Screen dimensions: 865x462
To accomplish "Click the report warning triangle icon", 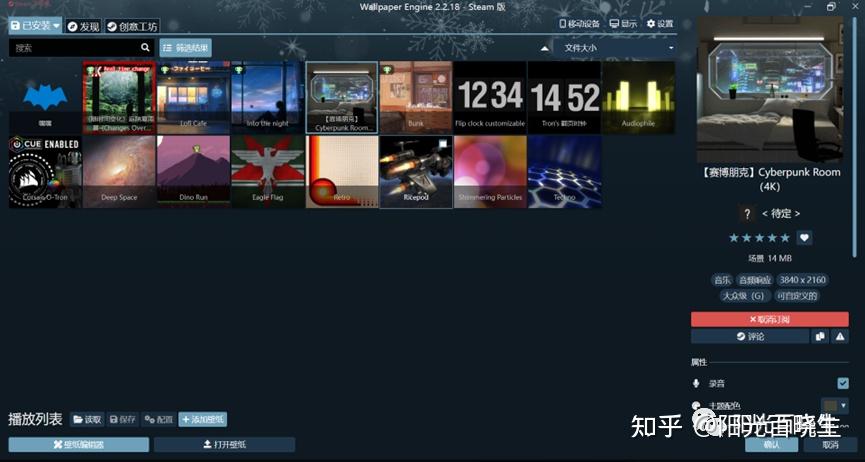I will pos(840,336).
